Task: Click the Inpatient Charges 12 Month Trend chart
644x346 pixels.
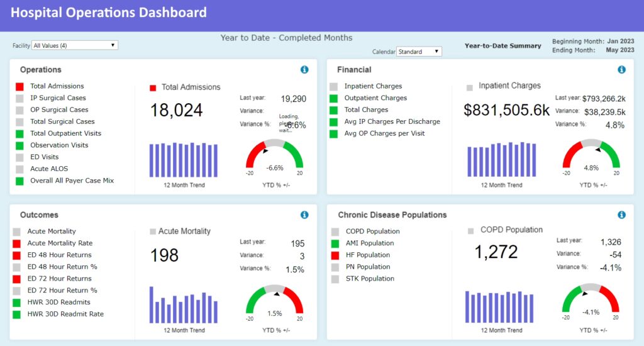Action: [501, 160]
